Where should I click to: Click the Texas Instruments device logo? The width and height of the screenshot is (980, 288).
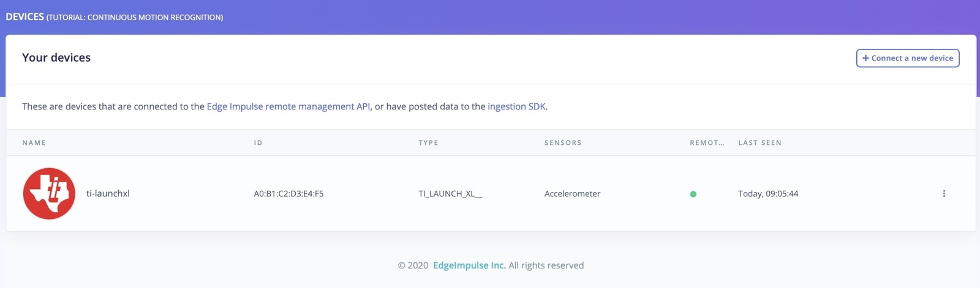pos(49,193)
